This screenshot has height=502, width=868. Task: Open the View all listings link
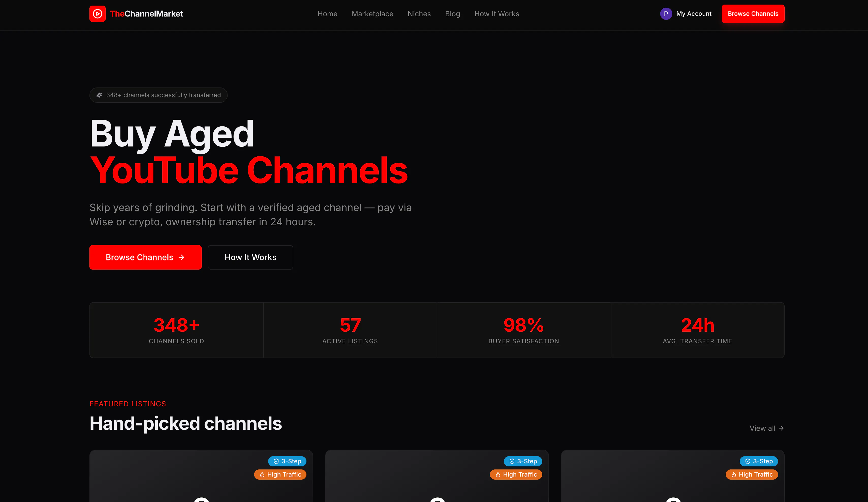pyautogui.click(x=767, y=428)
